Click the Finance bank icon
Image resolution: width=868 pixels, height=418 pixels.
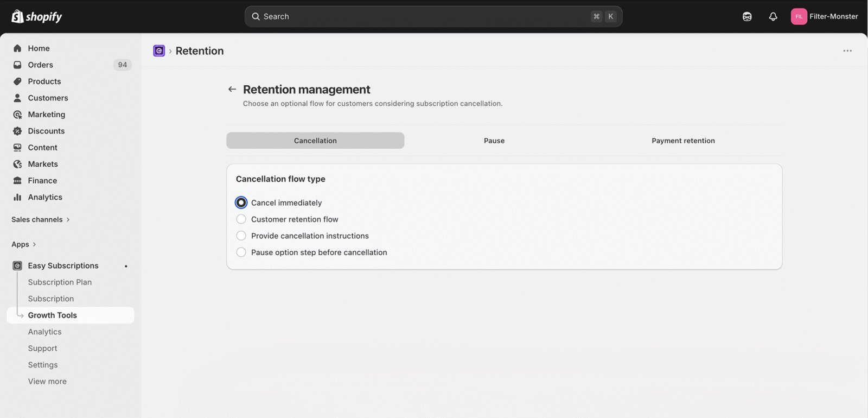tap(17, 181)
